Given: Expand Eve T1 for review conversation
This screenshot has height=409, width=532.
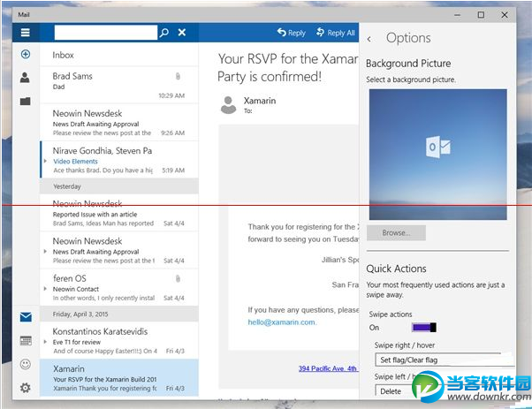Looking at the screenshot, I should 45,342.
